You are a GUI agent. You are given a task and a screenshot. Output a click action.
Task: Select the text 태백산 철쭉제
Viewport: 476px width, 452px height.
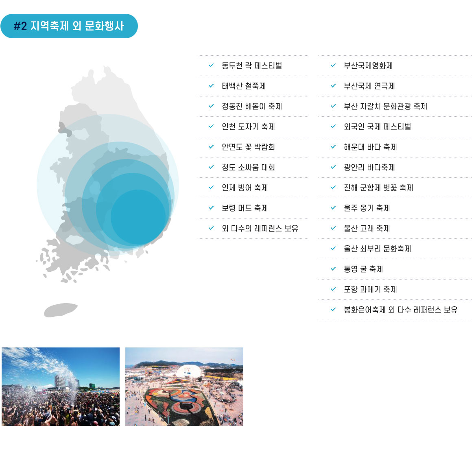click(244, 86)
